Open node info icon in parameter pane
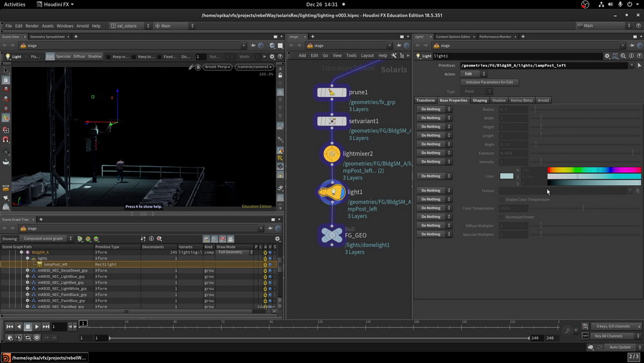644x363 pixels. click(631, 56)
